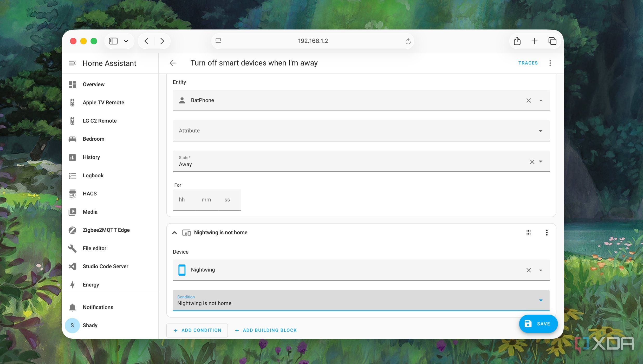Go back in Safari history
643x364 pixels.
146,41
